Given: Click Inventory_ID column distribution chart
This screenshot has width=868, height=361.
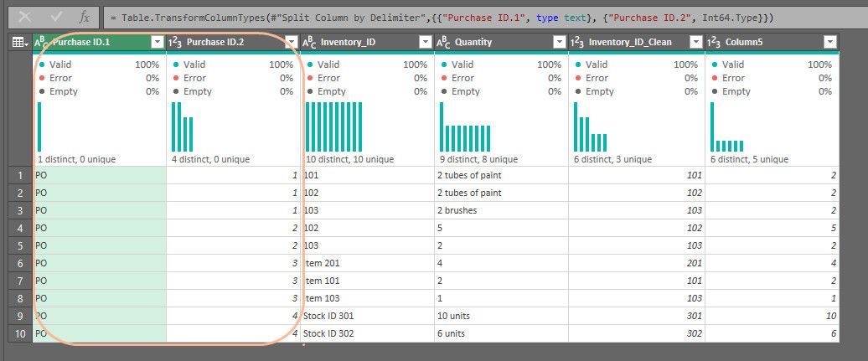Looking at the screenshot, I should [x=333, y=126].
